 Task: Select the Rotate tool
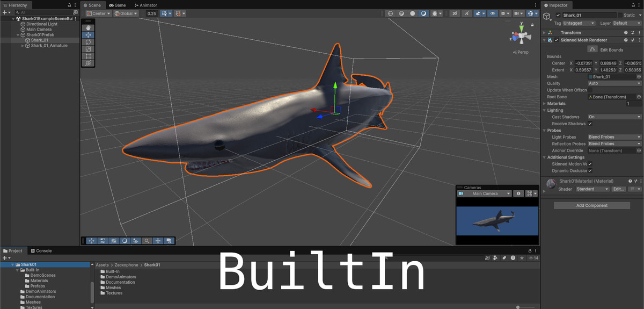[x=88, y=41]
